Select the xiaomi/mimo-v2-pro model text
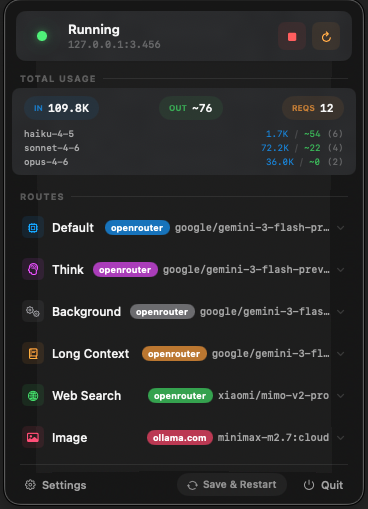The height and width of the screenshot is (509, 368). tap(273, 396)
